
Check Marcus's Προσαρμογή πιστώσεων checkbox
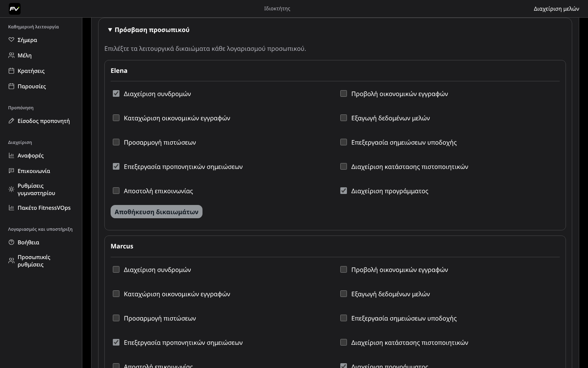(x=116, y=318)
